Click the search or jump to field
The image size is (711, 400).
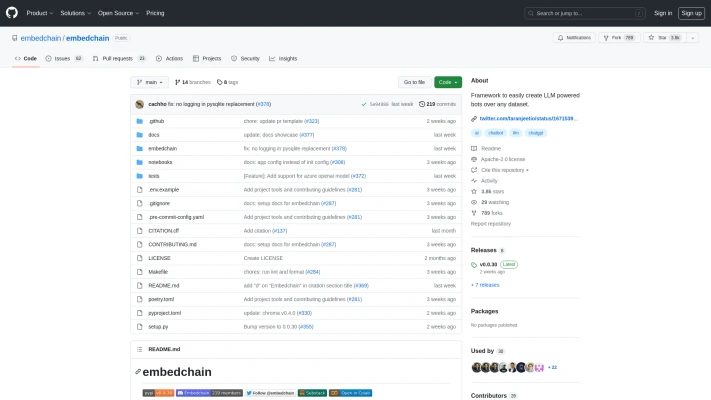click(x=585, y=13)
